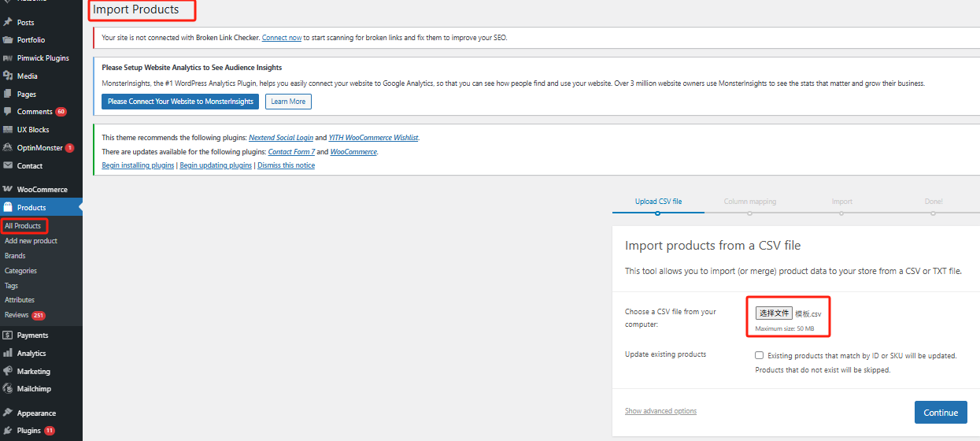The height and width of the screenshot is (441, 980).
Task: Click the Appearance paintbrush icon
Action: point(8,413)
